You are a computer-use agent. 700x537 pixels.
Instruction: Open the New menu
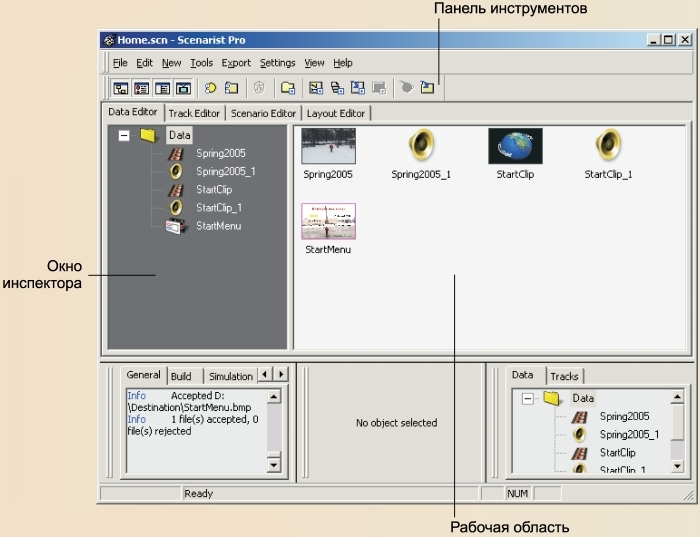(x=171, y=63)
